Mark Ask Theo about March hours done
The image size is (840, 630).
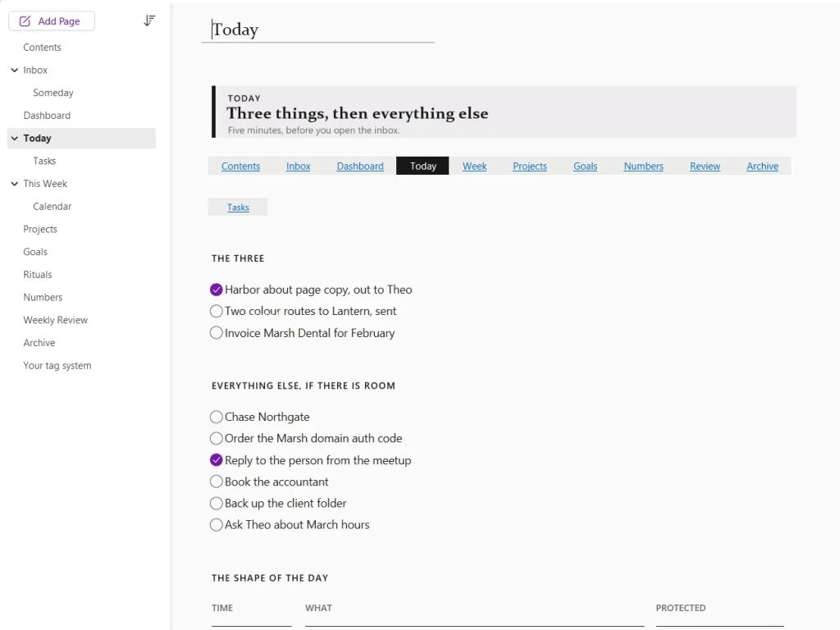coord(216,524)
